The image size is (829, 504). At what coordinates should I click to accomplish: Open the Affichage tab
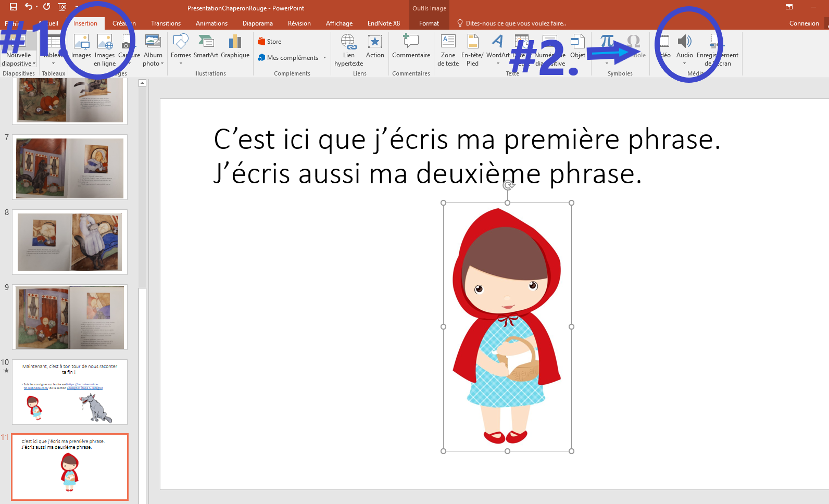click(339, 23)
